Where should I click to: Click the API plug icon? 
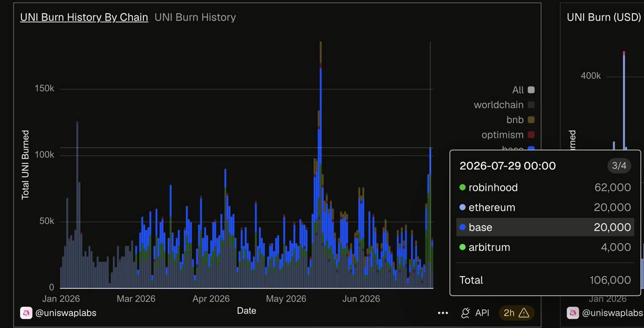[x=465, y=313]
